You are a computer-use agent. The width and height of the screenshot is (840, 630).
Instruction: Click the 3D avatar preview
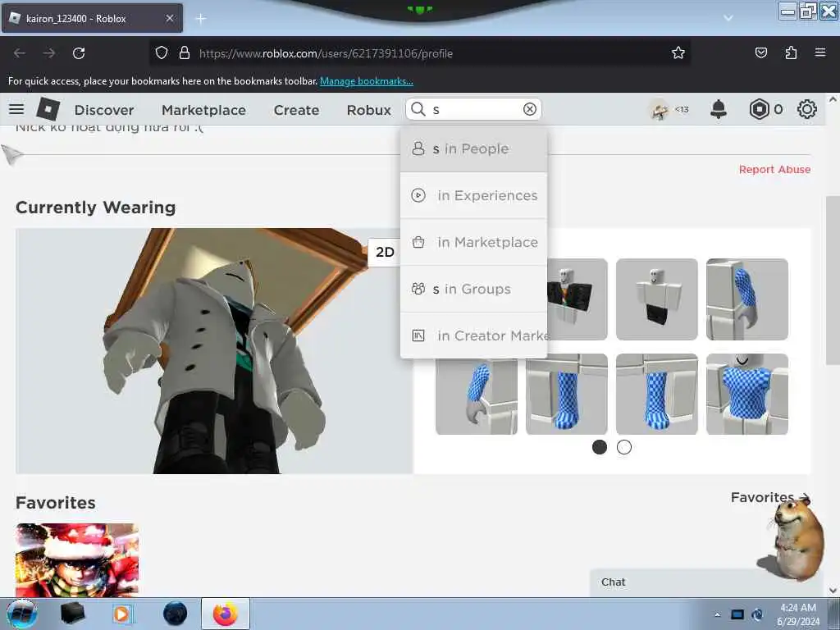pos(214,351)
